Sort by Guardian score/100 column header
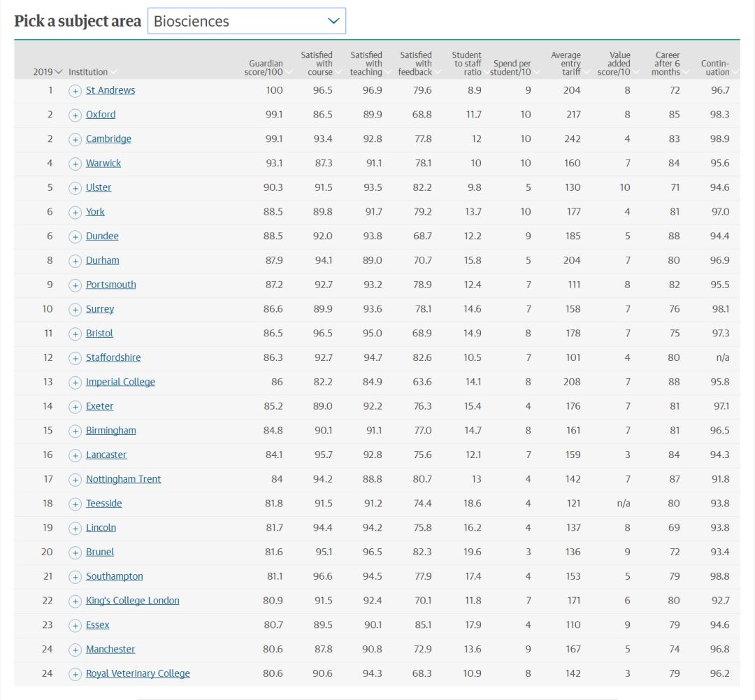The height and width of the screenshot is (700, 755). point(268,67)
